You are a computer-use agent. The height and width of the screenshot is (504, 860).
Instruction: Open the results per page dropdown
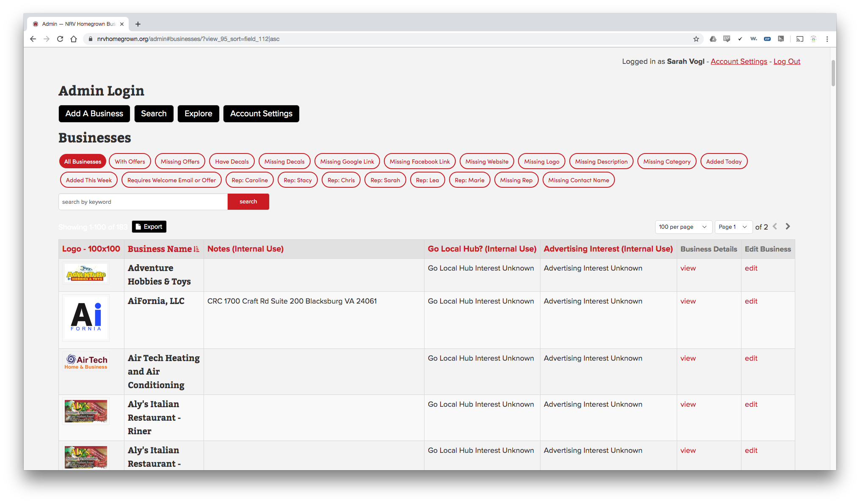pyautogui.click(x=683, y=227)
